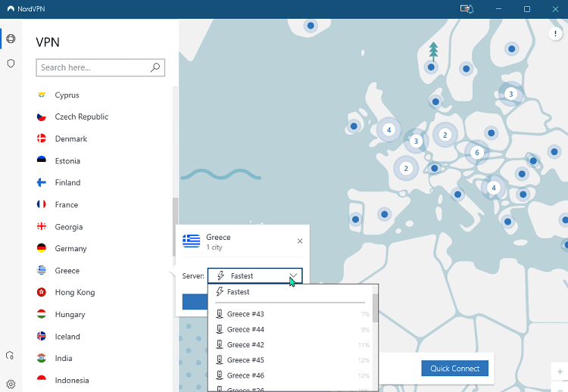Click the remote display icon in title bar
568x392 pixels.
click(467, 8)
